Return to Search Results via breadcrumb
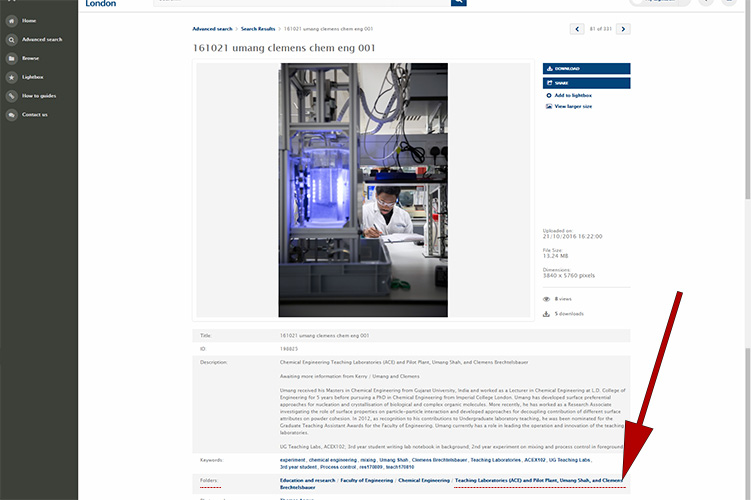This screenshot has height=500, width=751. point(258,29)
